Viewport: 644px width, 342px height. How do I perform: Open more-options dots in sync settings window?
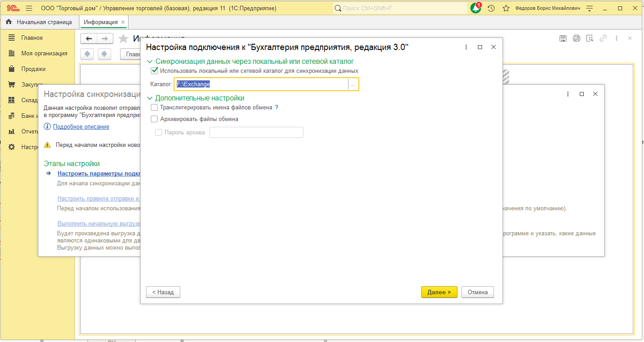(568, 94)
